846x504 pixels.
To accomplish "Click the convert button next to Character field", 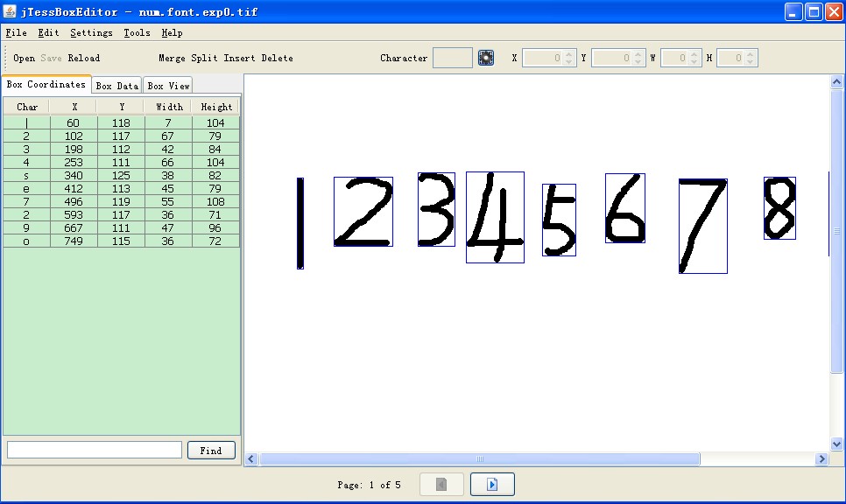I will (486, 58).
